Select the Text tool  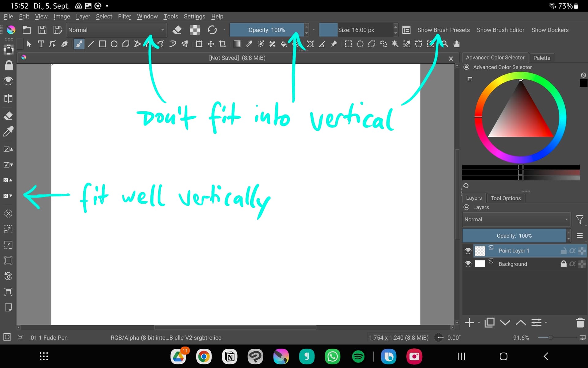click(x=41, y=44)
